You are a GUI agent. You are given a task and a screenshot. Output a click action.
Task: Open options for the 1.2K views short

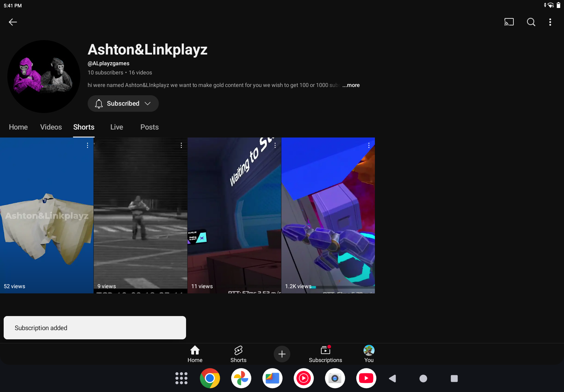[369, 145]
